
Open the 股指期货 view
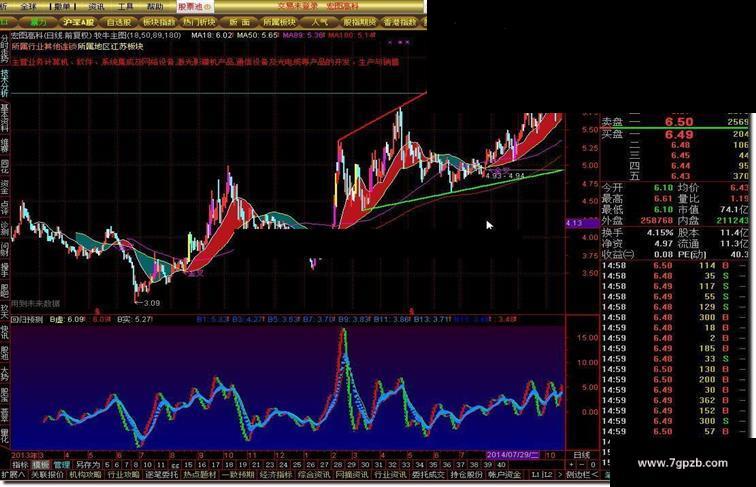point(359,22)
